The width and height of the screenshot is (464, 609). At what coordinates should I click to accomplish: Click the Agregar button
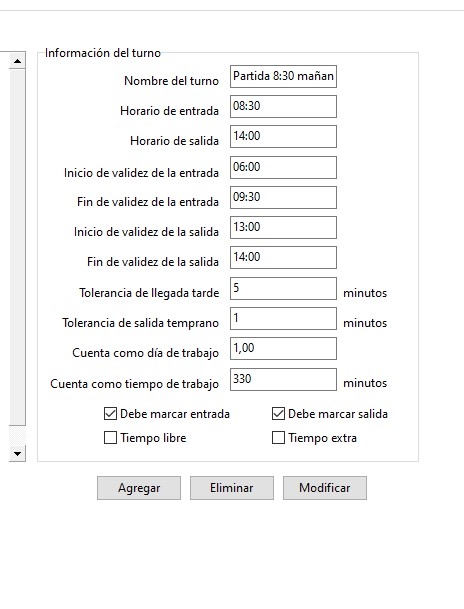(139, 488)
